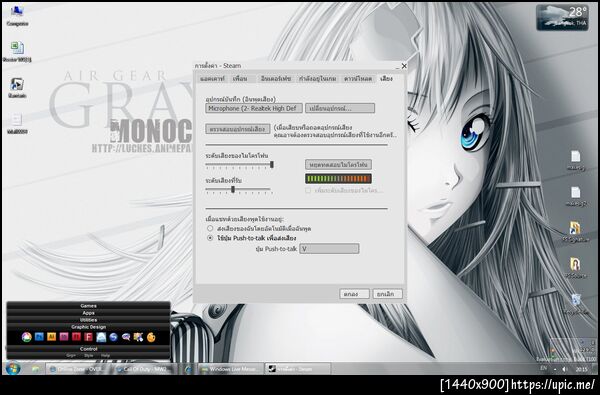
Task: Click the volume speaker tray icon
Action: click(x=565, y=369)
